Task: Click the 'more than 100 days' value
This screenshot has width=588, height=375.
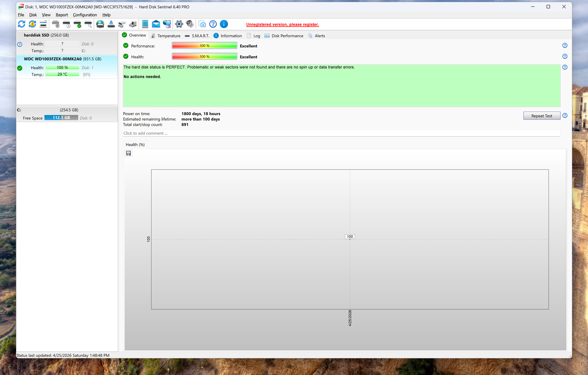Action: pyautogui.click(x=201, y=119)
